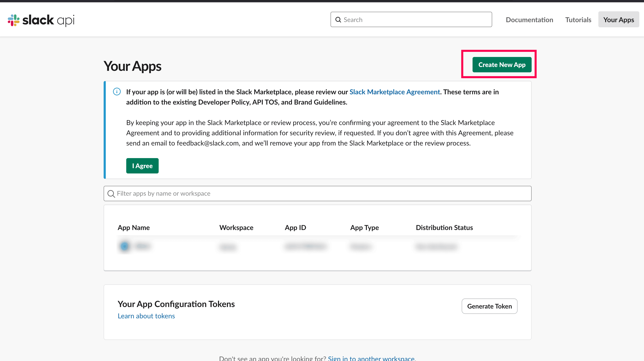Open the Documentation page

(x=529, y=19)
